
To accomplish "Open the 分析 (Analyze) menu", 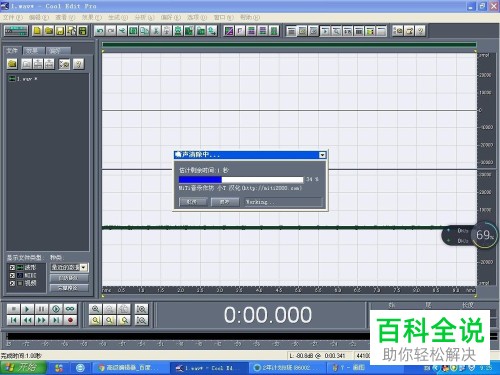I will (x=144, y=17).
